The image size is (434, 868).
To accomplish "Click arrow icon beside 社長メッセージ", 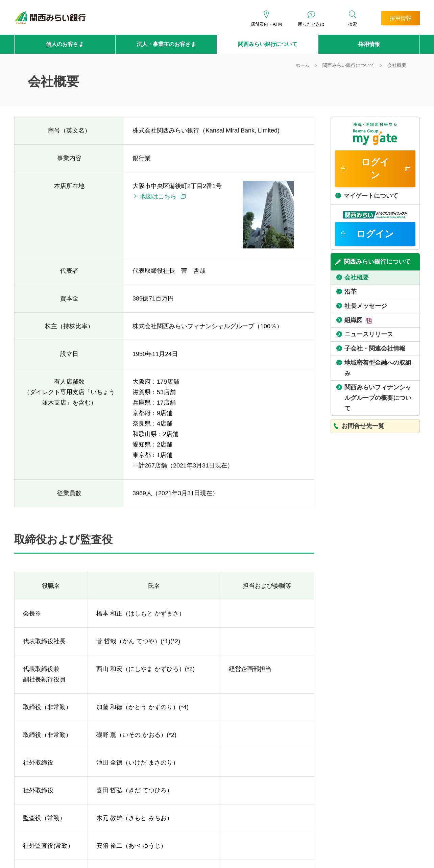I will pos(339,306).
